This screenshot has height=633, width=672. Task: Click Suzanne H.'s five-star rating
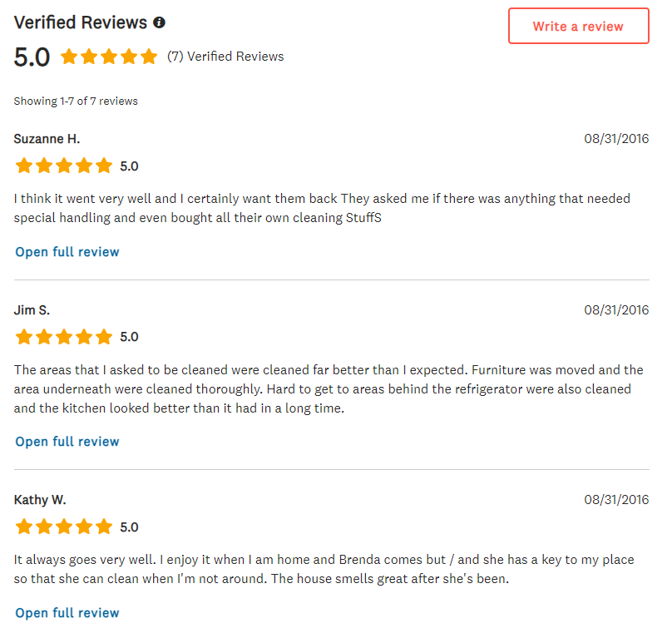(x=64, y=166)
